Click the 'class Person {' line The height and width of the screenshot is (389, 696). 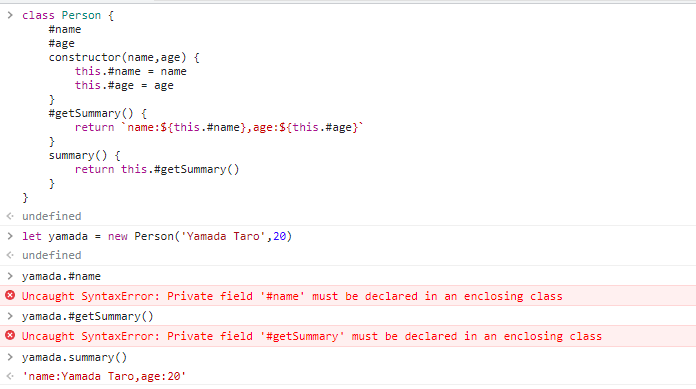pyautogui.click(x=68, y=16)
